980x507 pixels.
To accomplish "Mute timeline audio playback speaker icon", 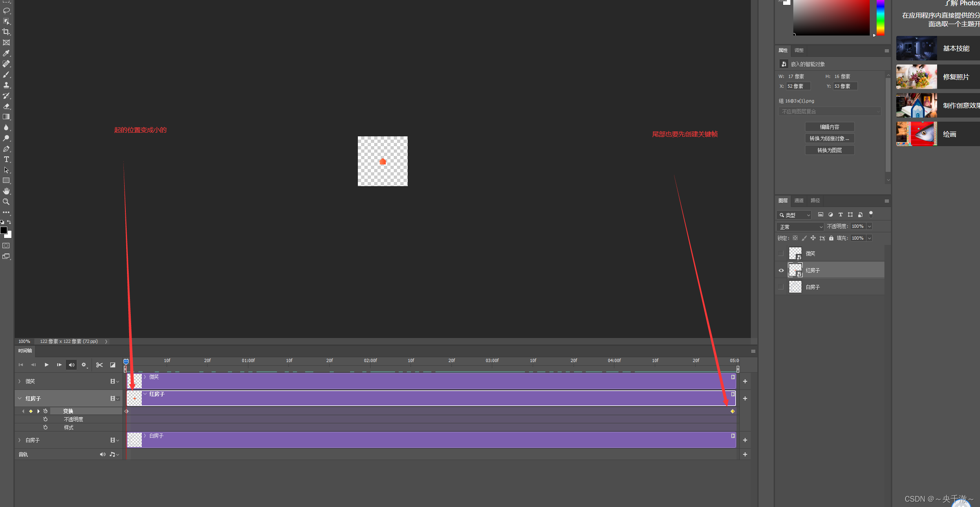I will [71, 365].
